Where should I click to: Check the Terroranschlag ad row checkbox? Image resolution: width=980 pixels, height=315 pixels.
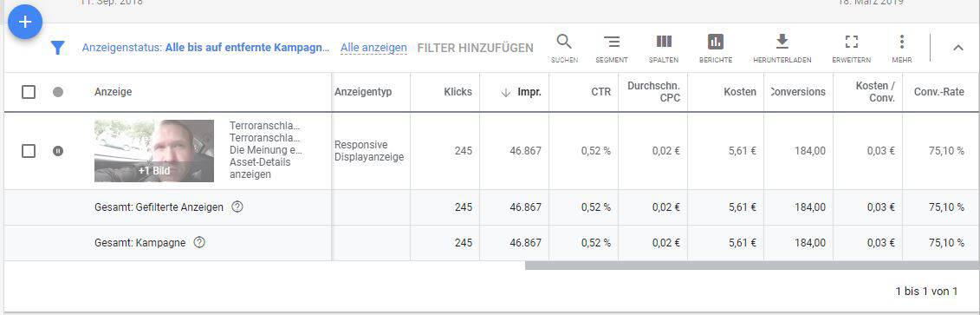pos(29,151)
